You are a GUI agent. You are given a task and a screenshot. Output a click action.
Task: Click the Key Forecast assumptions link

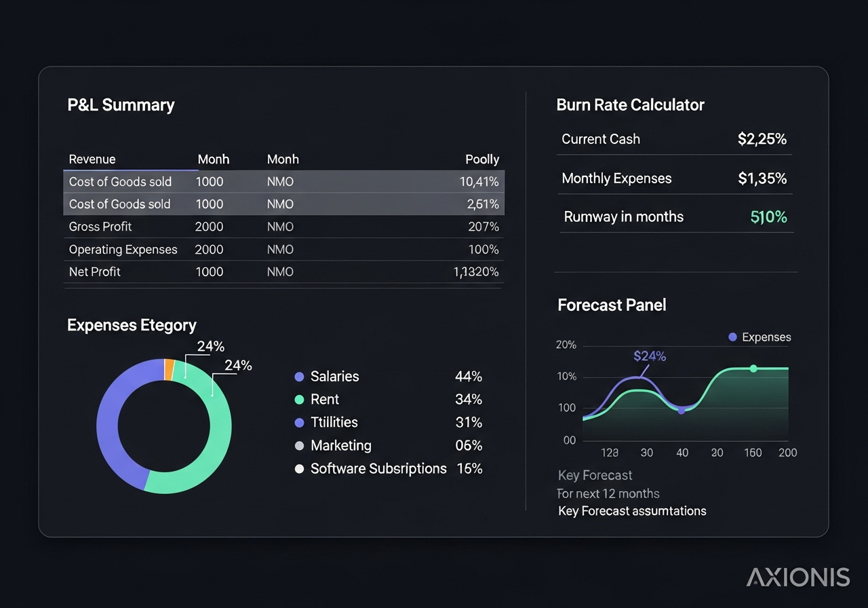632,511
